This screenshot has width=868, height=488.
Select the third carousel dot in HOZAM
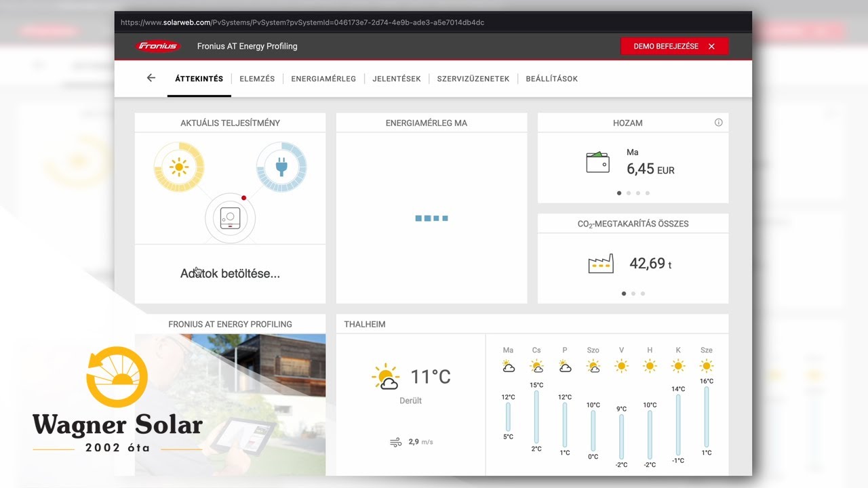638,193
